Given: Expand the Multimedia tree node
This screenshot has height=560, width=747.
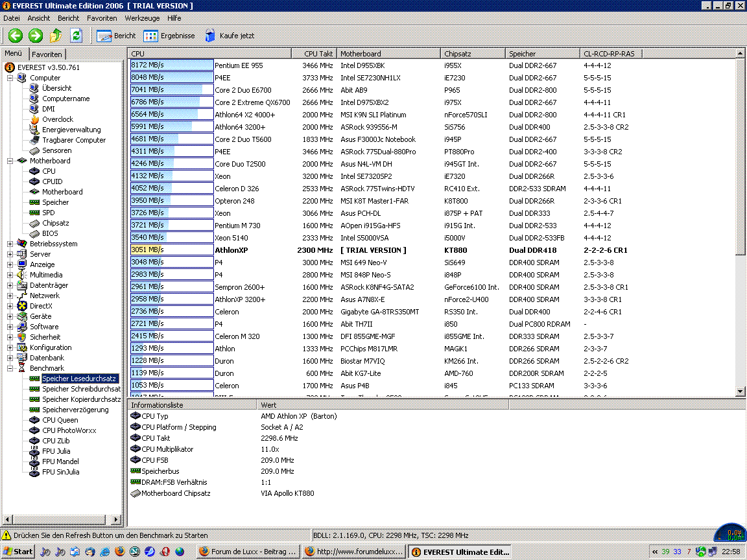Looking at the screenshot, I should pyautogui.click(x=10, y=275).
